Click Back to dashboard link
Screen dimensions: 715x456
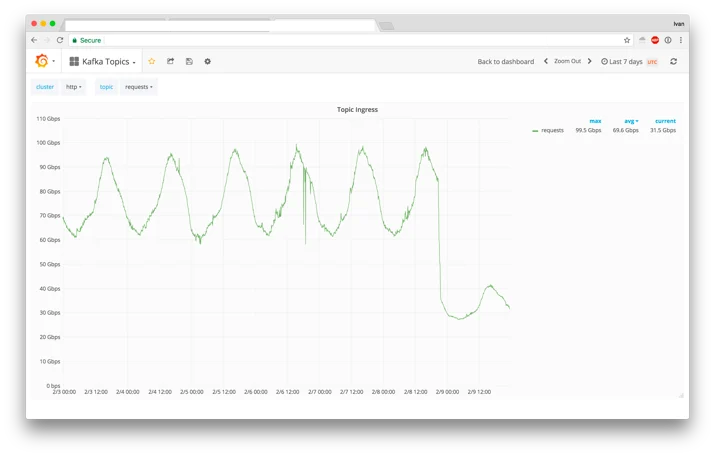pyautogui.click(x=506, y=62)
